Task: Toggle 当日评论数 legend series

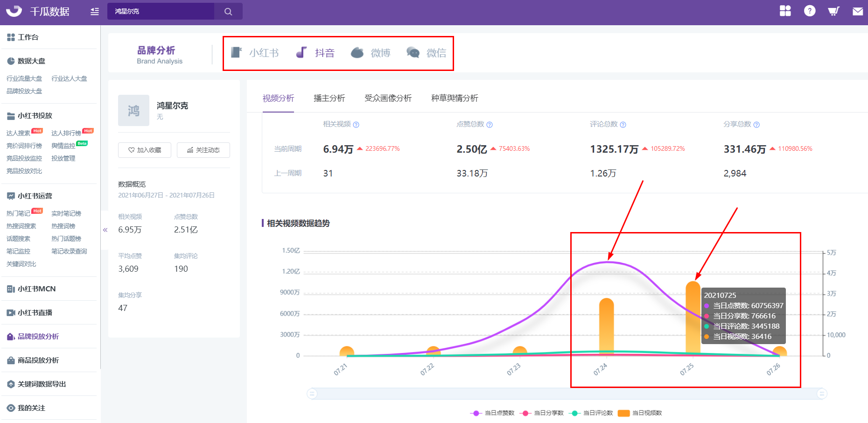Action: (591, 413)
